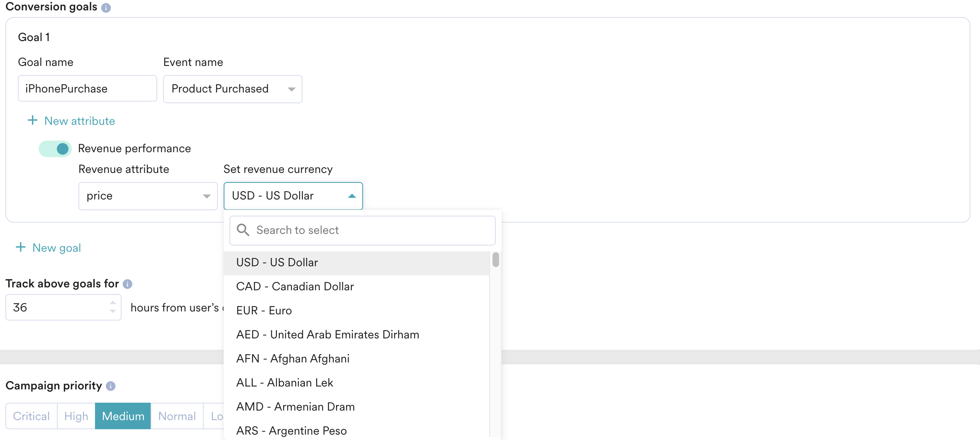Select Critical campaign priority

coord(31,416)
